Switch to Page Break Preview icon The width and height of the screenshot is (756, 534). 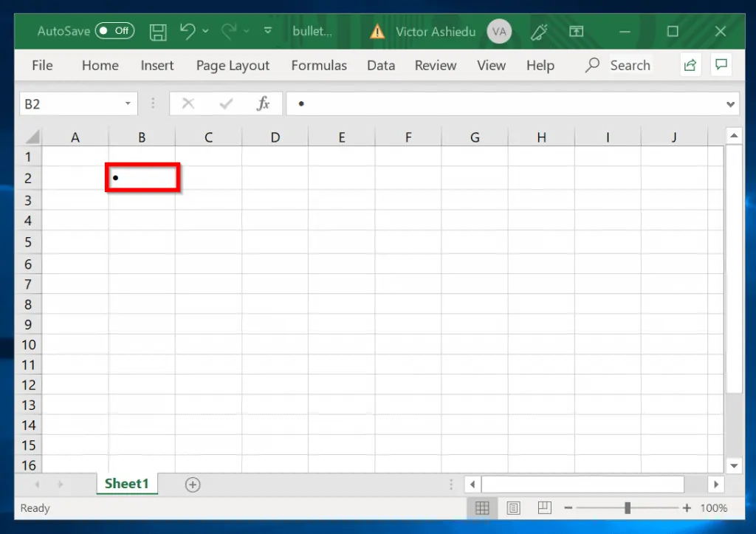tap(545, 507)
